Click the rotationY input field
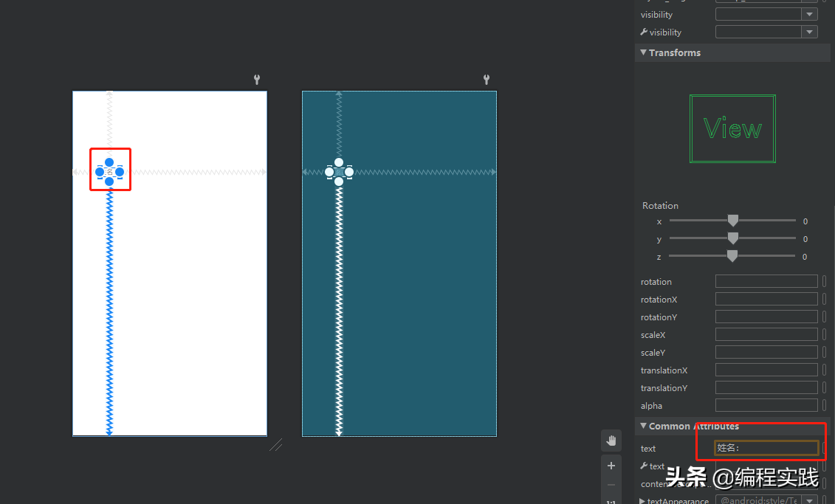The width and height of the screenshot is (835, 504). [x=766, y=317]
